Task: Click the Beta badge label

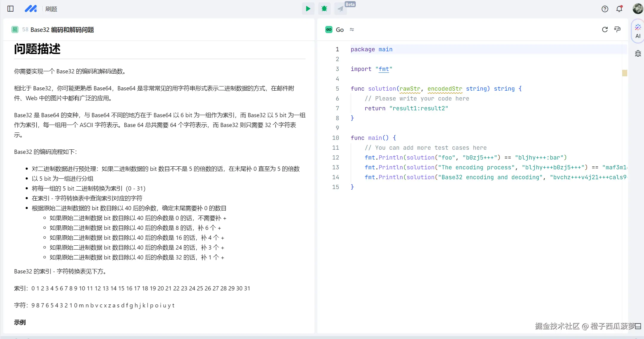Action: 350,4
